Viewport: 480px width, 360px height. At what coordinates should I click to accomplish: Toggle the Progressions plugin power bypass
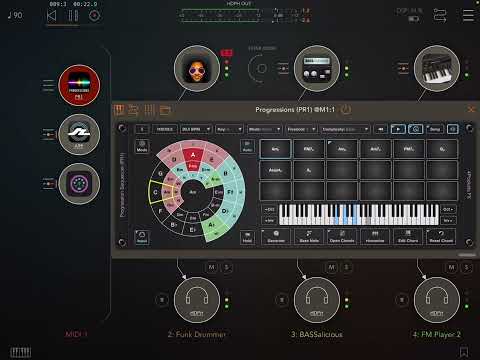(346, 110)
